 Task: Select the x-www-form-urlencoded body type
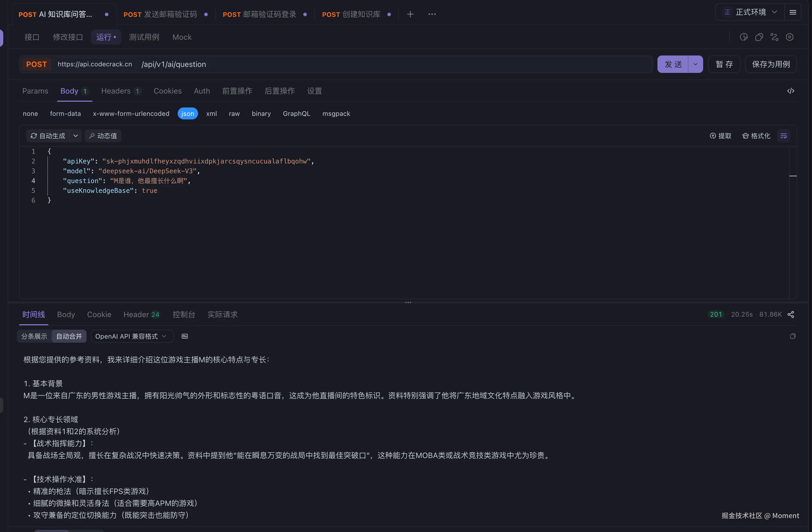click(131, 114)
